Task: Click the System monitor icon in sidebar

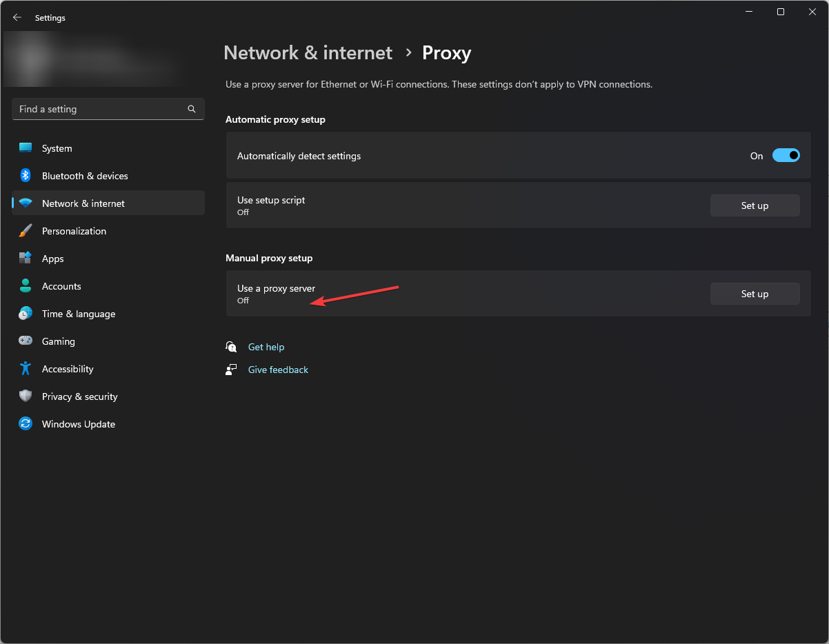Action: point(26,148)
